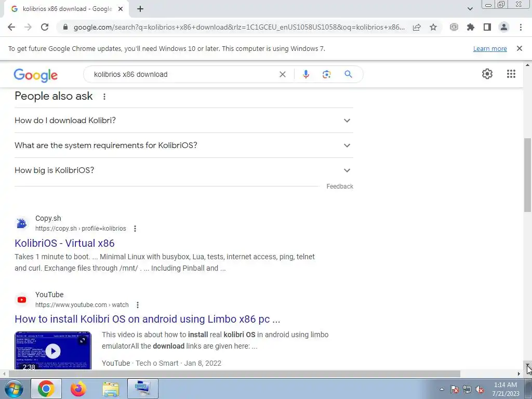
Task: Click into the Google search field
Action: click(183, 74)
